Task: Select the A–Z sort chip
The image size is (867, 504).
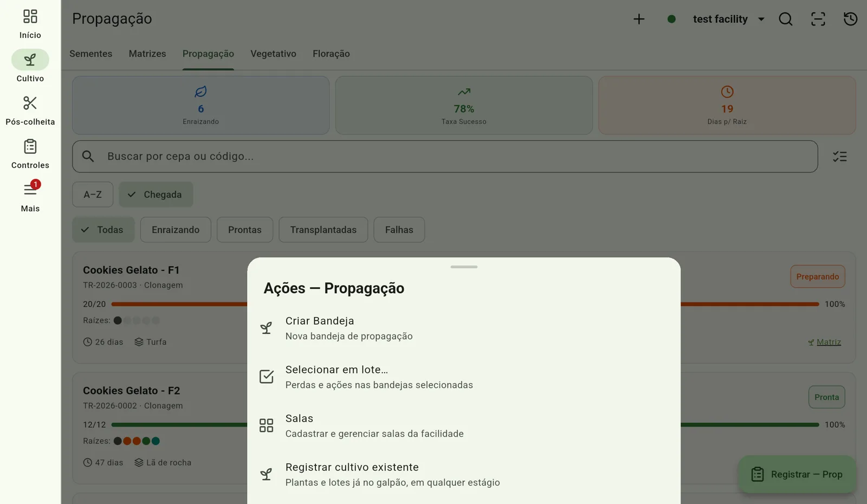Action: (x=93, y=195)
